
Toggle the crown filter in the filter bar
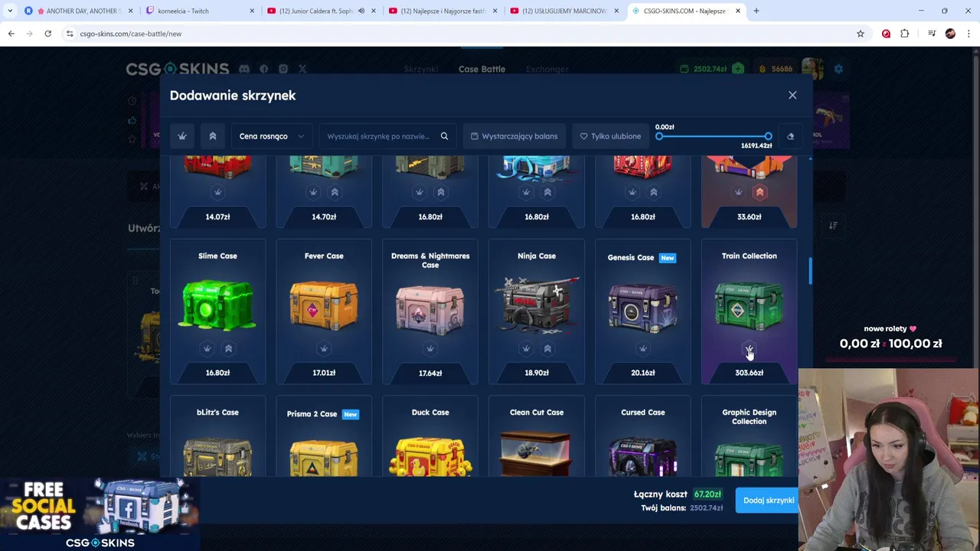point(182,136)
